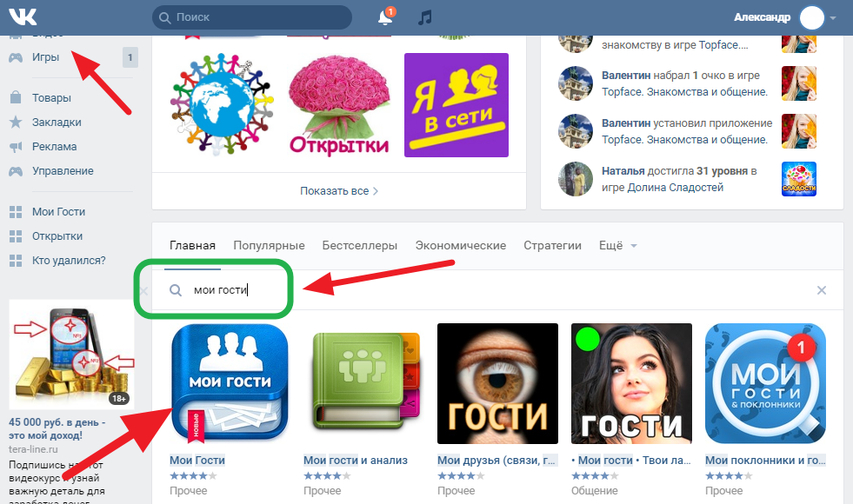Click the Игры counter badge showing 1
This screenshot has height=504, width=853.
[x=130, y=57]
